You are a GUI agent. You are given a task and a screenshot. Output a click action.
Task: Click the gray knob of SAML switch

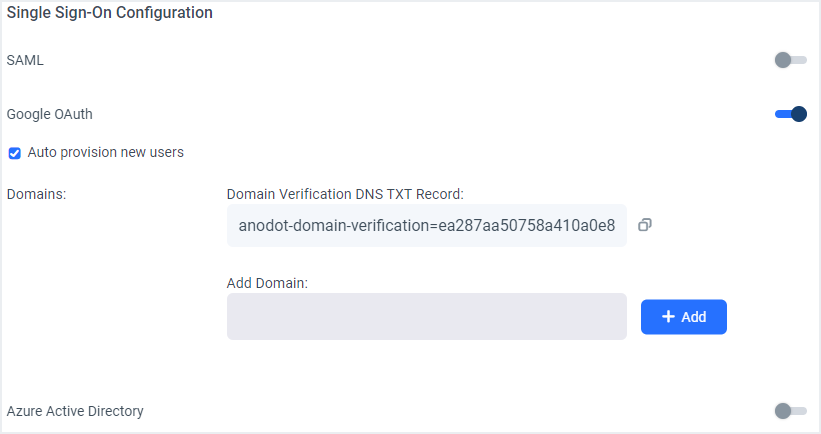point(783,60)
